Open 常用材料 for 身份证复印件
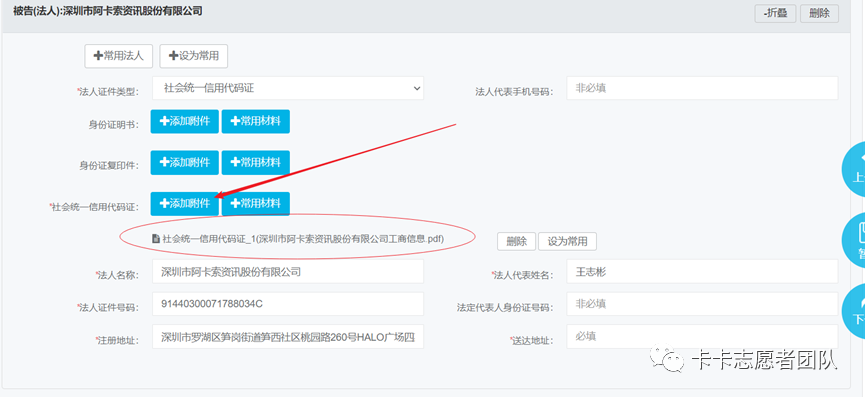Image resolution: width=865 pixels, height=397 pixels. (255, 162)
